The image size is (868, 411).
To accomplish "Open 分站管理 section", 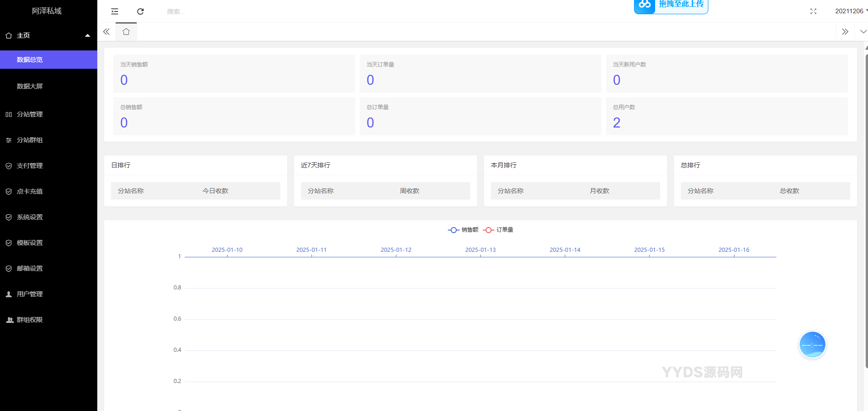I will tap(30, 114).
